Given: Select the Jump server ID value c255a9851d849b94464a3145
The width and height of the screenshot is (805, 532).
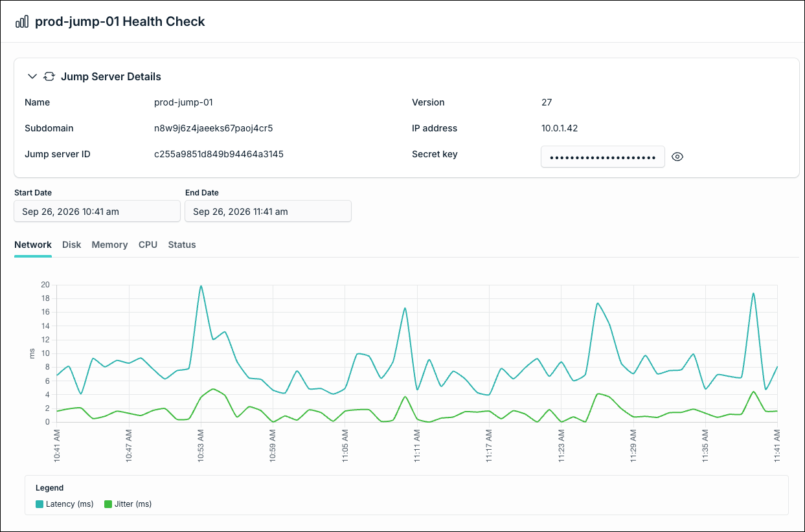Looking at the screenshot, I should pos(219,154).
